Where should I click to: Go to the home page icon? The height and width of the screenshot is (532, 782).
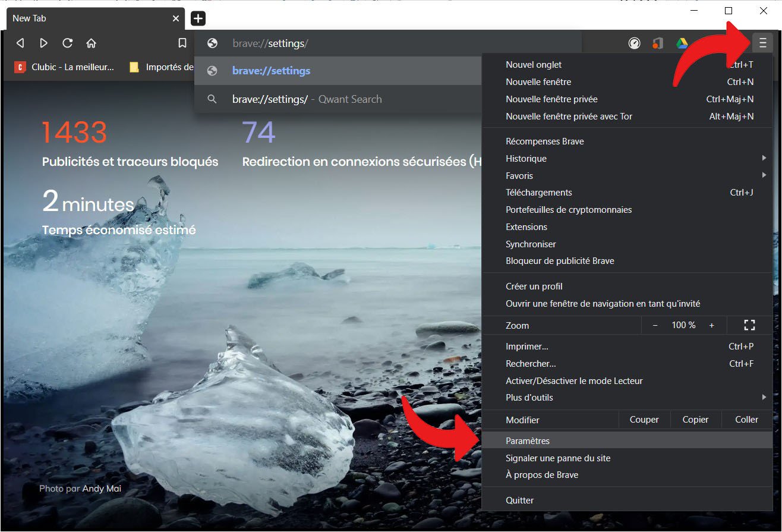point(91,43)
